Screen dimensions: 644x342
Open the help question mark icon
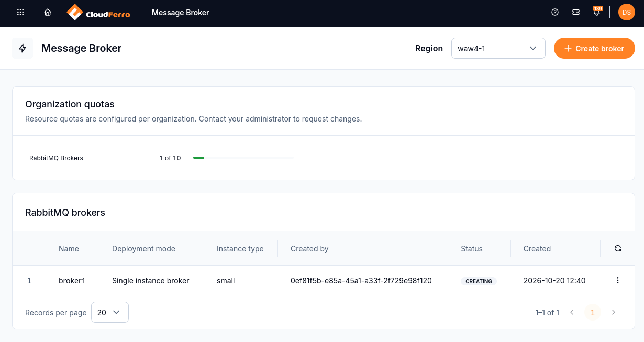click(555, 13)
